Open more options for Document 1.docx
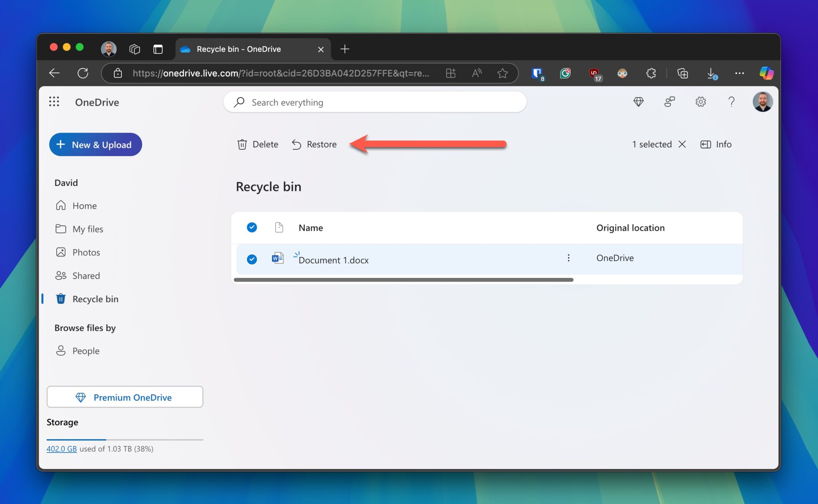Viewport: 818px width, 504px height. tap(568, 258)
